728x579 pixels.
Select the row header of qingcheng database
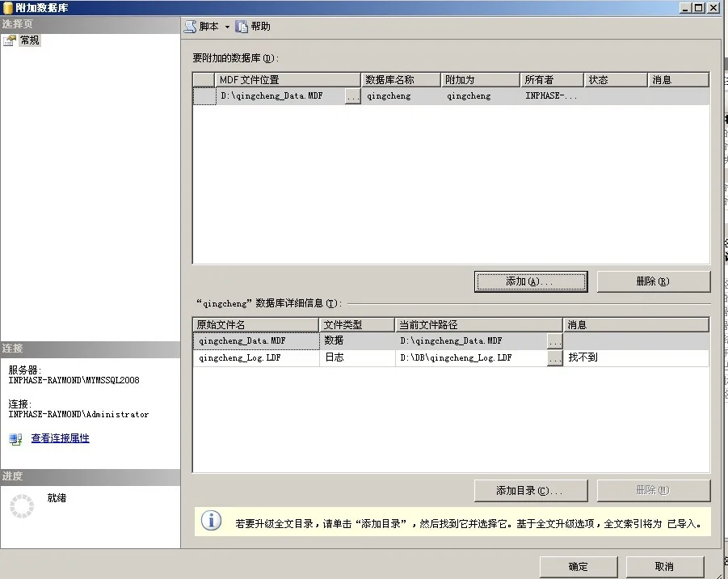[x=204, y=96]
